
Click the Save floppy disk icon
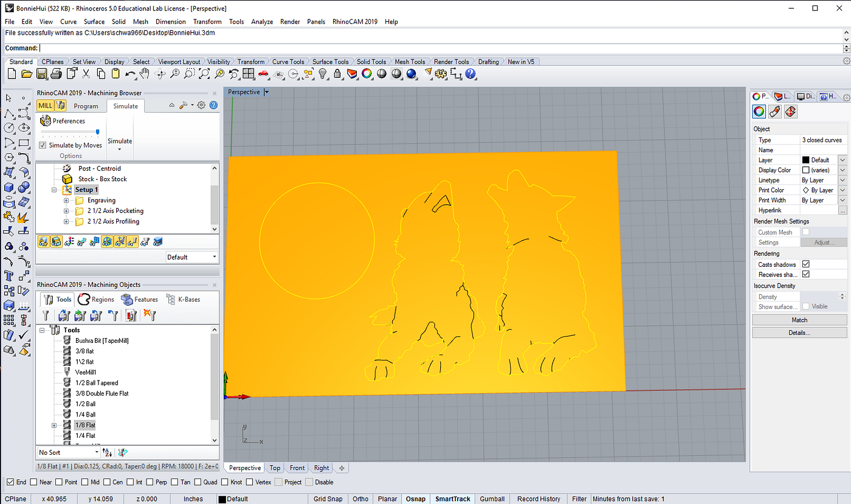(41, 74)
